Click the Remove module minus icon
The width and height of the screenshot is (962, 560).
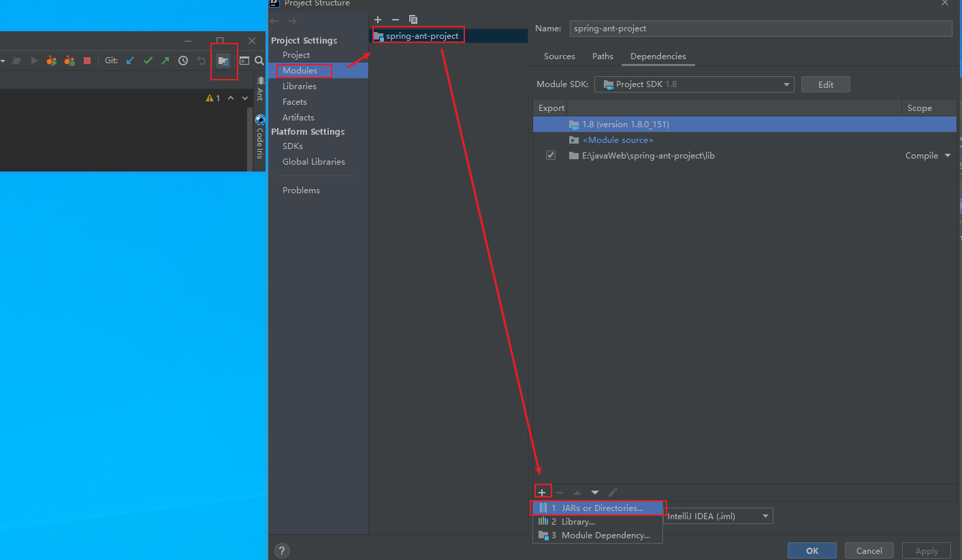[396, 20]
